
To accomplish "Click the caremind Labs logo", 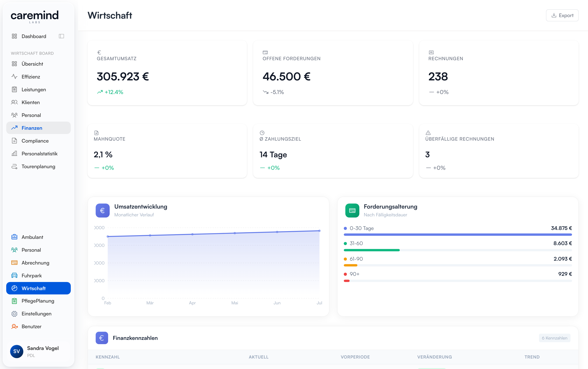I will point(35,17).
